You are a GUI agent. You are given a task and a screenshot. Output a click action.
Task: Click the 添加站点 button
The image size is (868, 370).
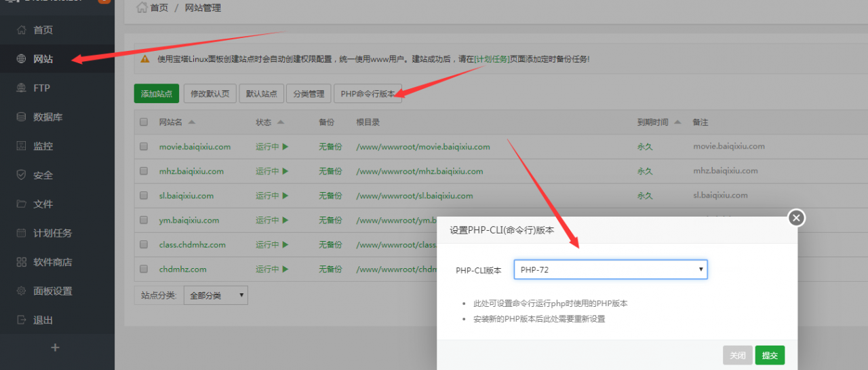click(157, 94)
